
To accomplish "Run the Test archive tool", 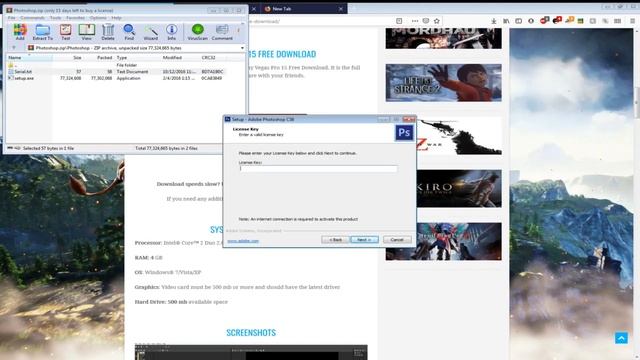I will pos(65,32).
